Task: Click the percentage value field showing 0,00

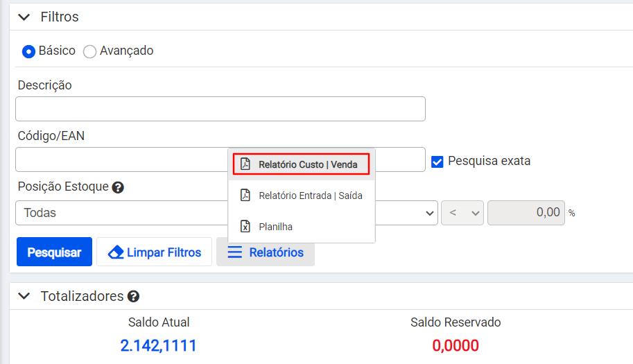Action: point(526,213)
